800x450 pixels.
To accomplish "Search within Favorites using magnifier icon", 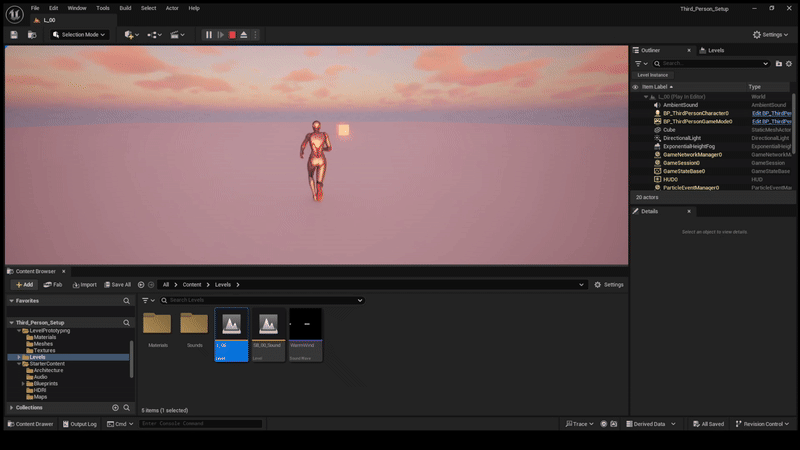I will (x=127, y=301).
